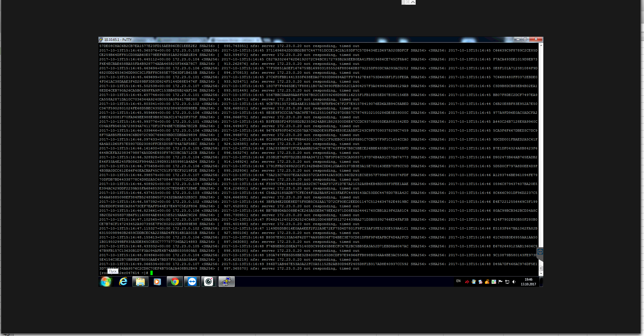Click the PuTTY scrollbar up arrow
The width and height of the screenshot is (644, 336).
click(x=541, y=45)
